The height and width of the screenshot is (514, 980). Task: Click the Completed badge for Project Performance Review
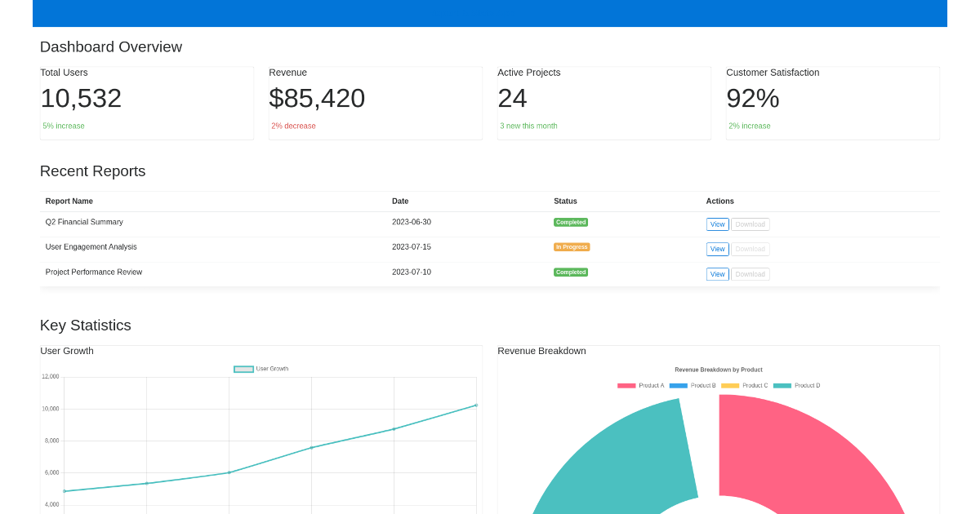pos(571,272)
